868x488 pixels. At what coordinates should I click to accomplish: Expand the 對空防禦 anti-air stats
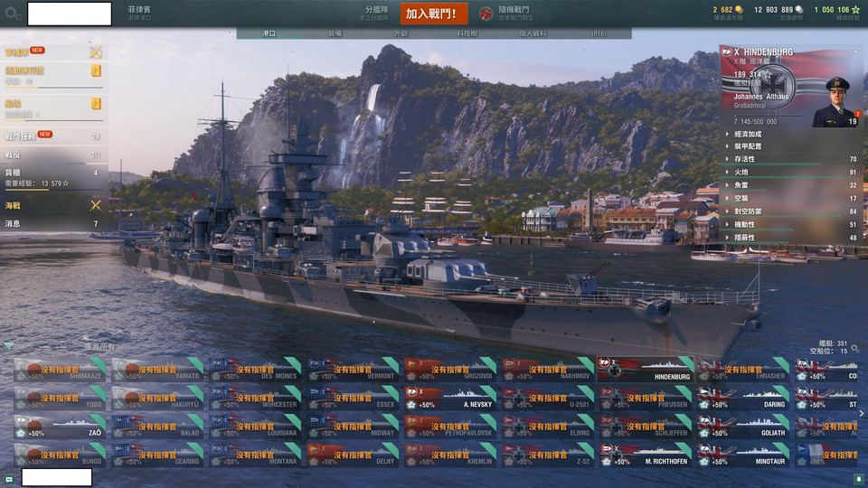[792, 211]
